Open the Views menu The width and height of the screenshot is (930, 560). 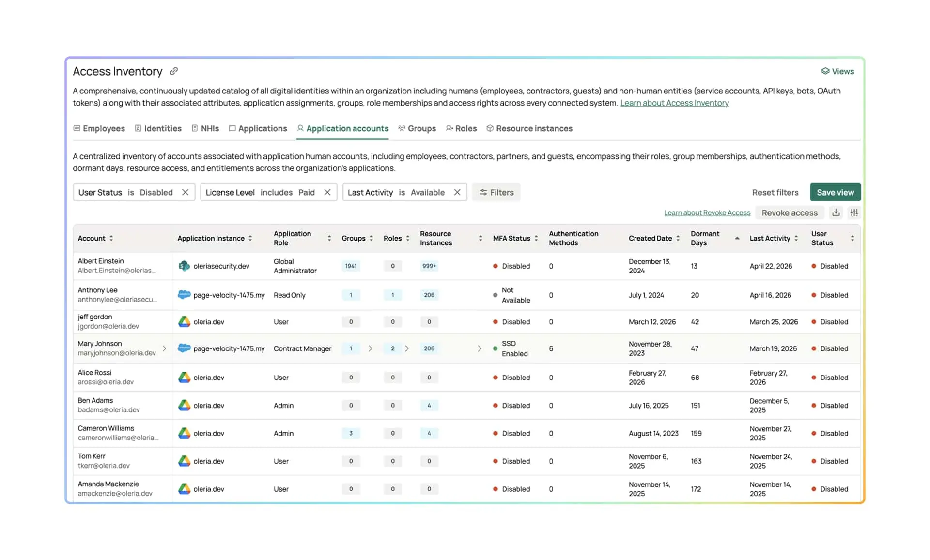point(837,71)
